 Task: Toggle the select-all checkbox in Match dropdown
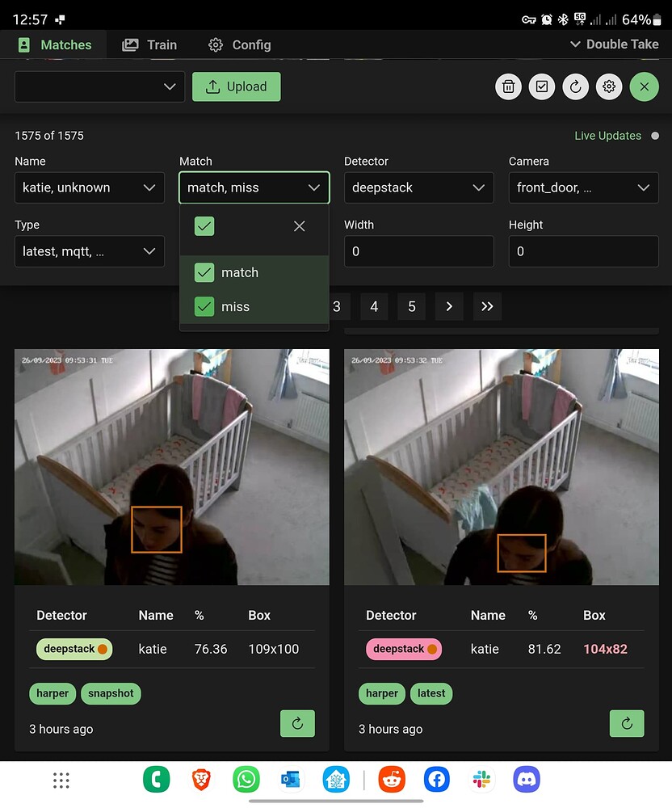coord(204,226)
